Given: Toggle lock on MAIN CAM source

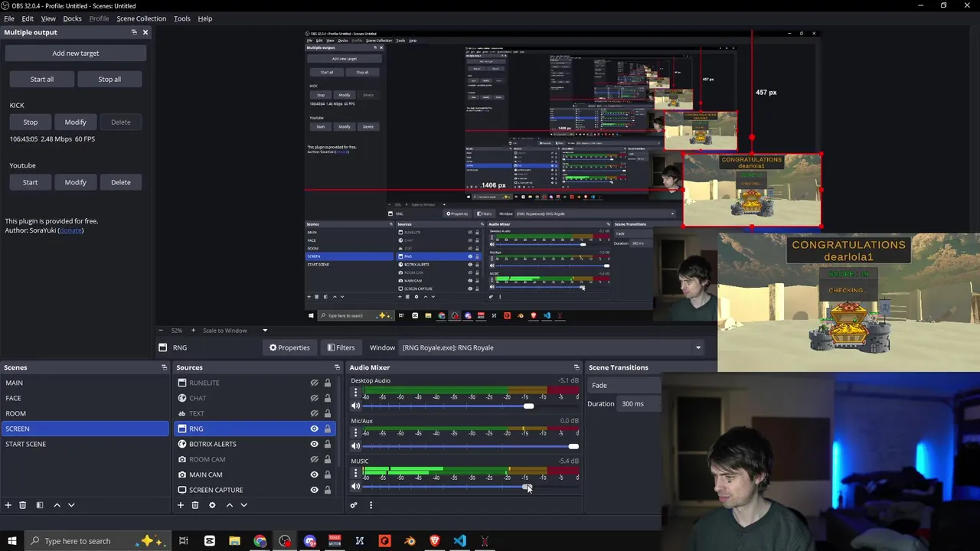Looking at the screenshot, I should (328, 474).
